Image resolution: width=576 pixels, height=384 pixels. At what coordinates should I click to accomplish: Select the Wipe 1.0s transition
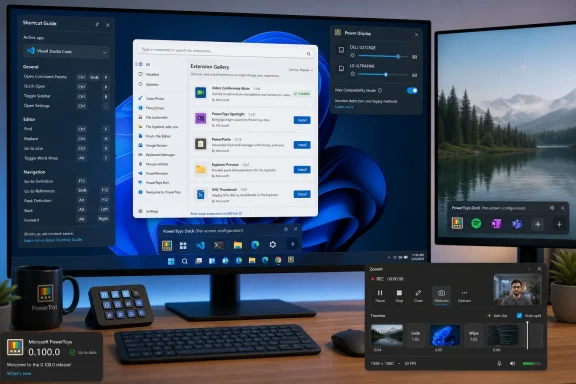[x=474, y=336]
